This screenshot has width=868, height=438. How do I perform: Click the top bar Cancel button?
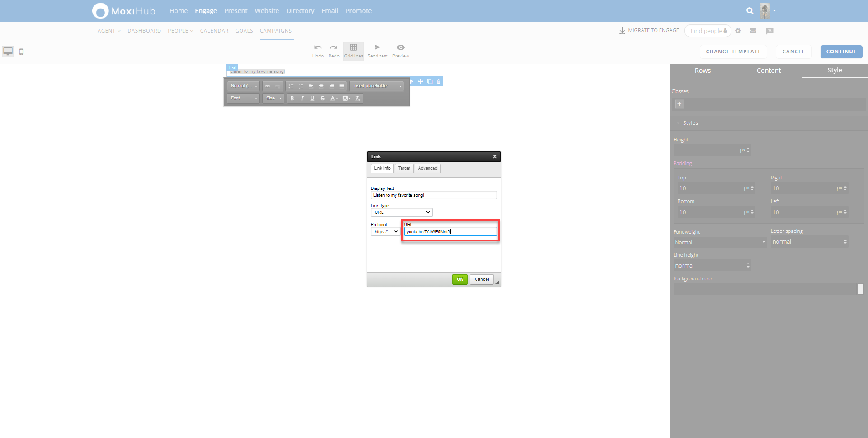click(793, 52)
